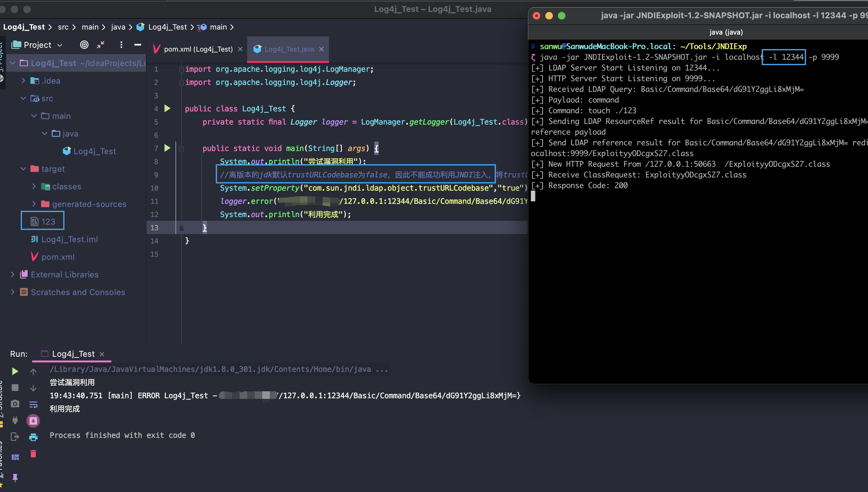Click the locate/select opened file target icon
868x492 pixels.
[x=84, y=45]
